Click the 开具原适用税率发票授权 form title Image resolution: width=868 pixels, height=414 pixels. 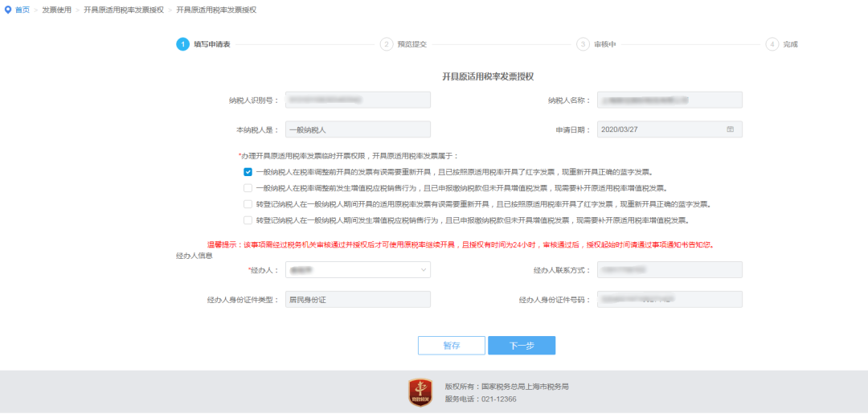488,76
